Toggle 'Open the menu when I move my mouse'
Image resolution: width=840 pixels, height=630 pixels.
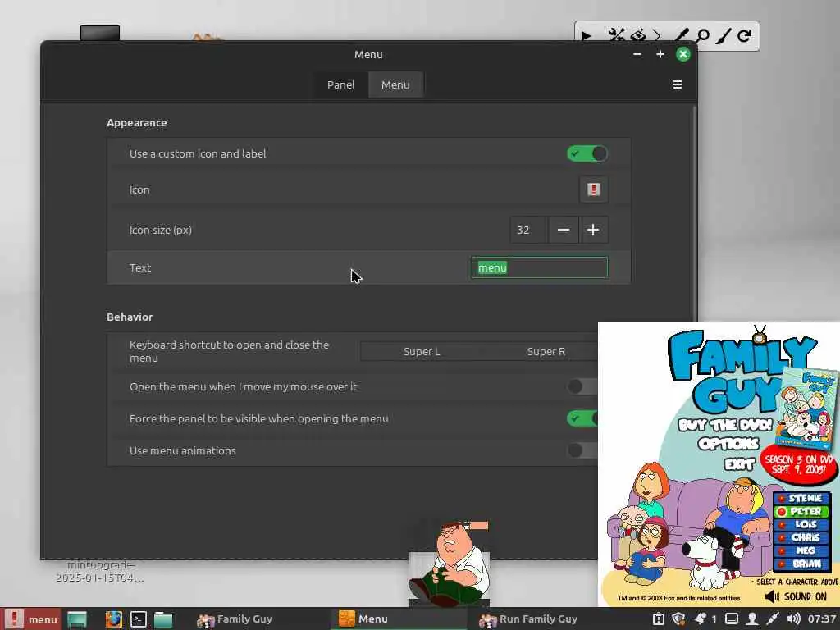583,386
